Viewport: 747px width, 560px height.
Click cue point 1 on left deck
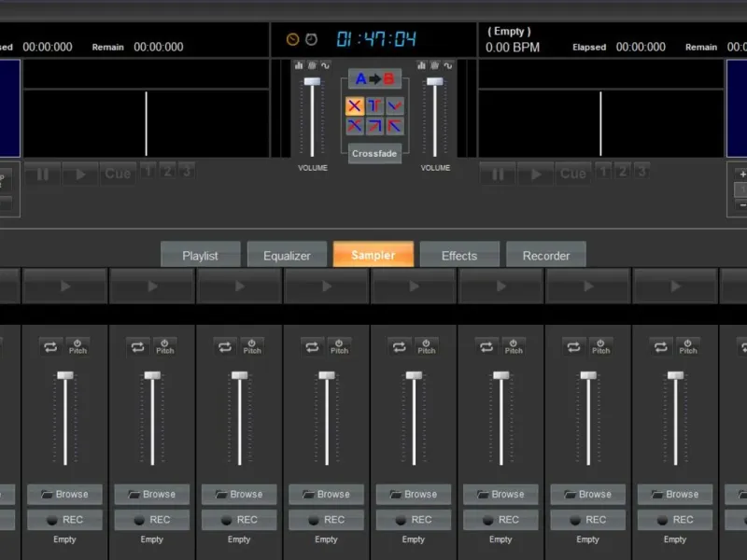point(148,171)
